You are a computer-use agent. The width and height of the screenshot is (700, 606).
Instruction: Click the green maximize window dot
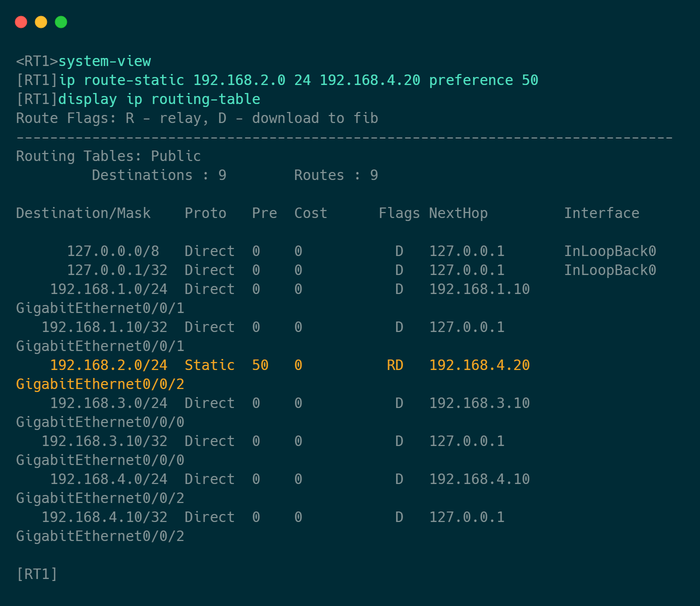point(61,22)
